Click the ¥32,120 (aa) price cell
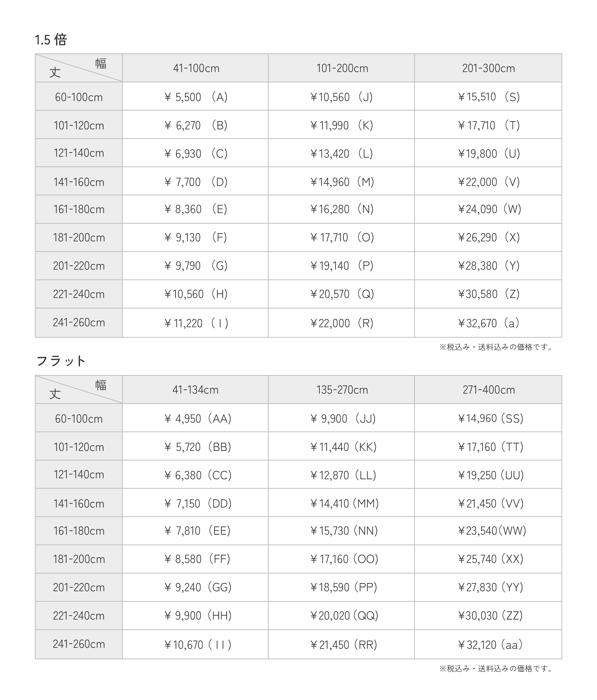Viewport: 597px width, 700px height. (x=490, y=645)
